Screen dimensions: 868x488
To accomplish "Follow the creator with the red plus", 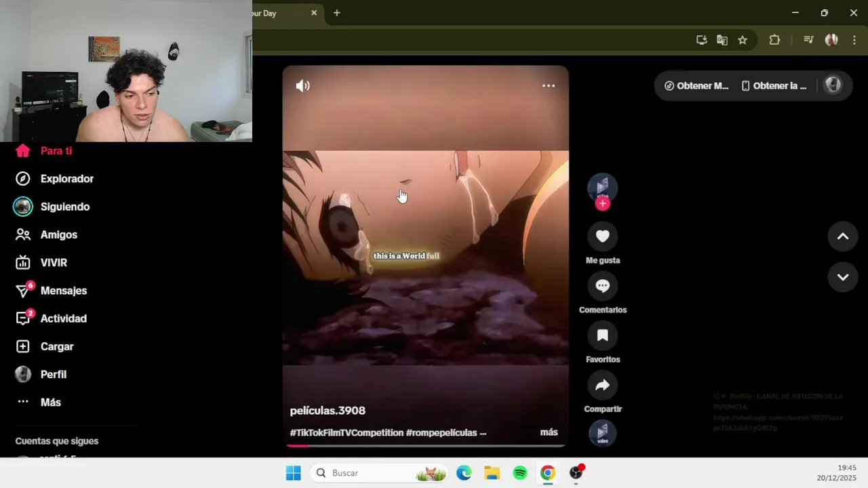I will coord(603,203).
